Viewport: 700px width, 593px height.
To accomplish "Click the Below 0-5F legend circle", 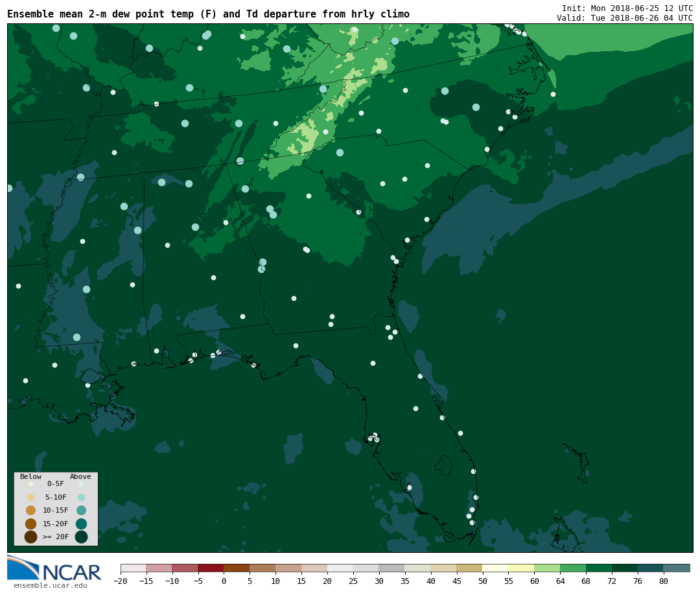I will click(x=31, y=483).
